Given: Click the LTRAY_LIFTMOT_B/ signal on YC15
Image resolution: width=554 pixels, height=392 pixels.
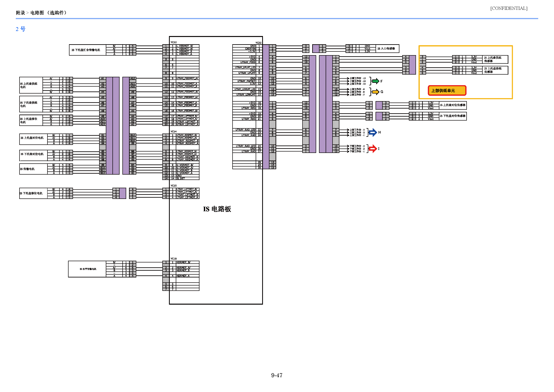Looking at the screenshot, I should tap(187, 189).
